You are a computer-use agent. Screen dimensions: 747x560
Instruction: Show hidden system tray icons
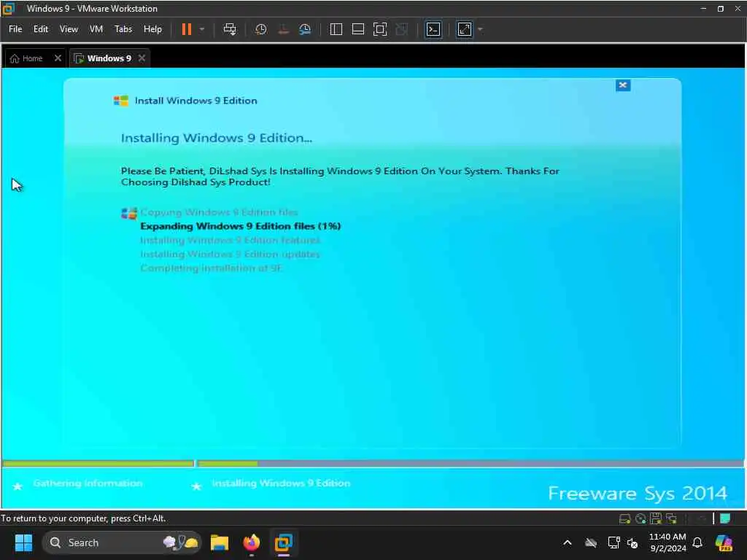568,542
